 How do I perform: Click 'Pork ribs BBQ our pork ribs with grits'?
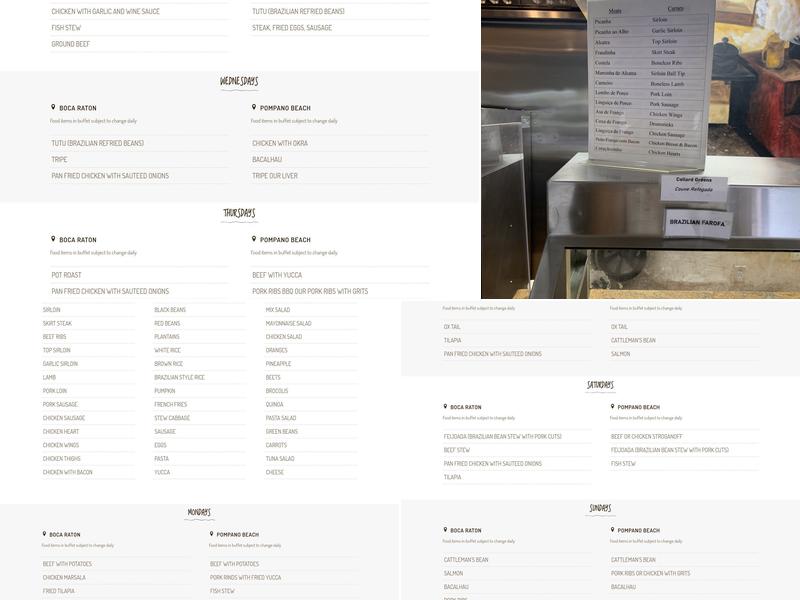310,291
